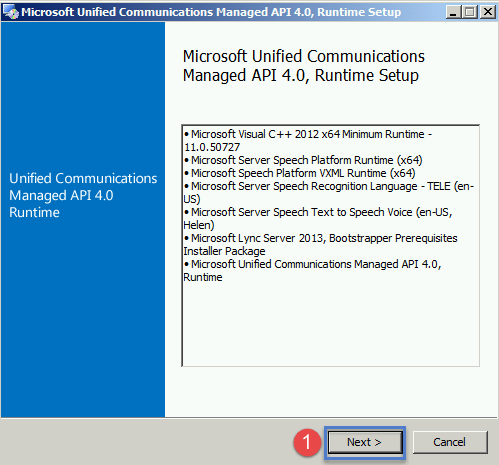The image size is (499, 465).
Task: Click Speech Recognition Language TELE entry
Action: [x=329, y=192]
